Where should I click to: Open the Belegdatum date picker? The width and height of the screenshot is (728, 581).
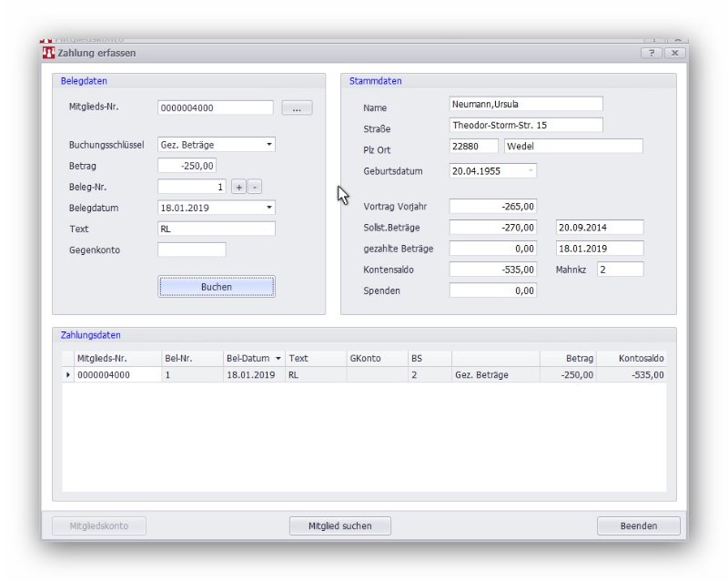pyautogui.click(x=269, y=208)
